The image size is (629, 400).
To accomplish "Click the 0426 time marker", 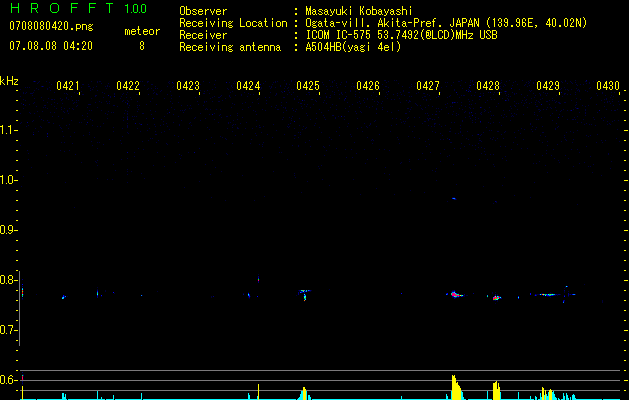I will tap(368, 86).
